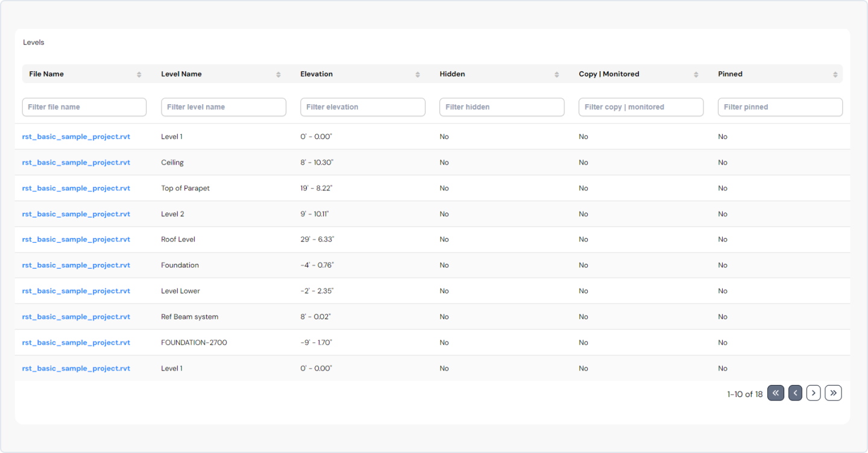Click sort icon in Pinned column
The image size is (868, 453).
[835, 74]
